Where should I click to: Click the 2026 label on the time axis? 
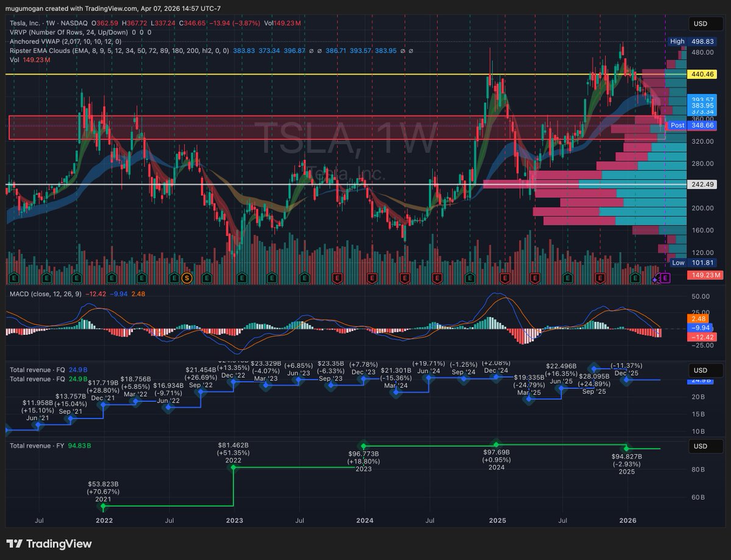point(628,520)
